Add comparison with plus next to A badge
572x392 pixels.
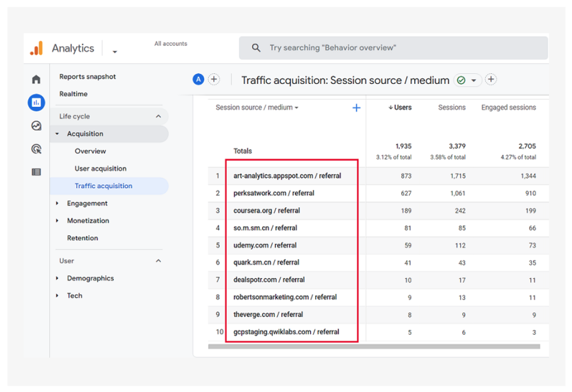pyautogui.click(x=214, y=79)
